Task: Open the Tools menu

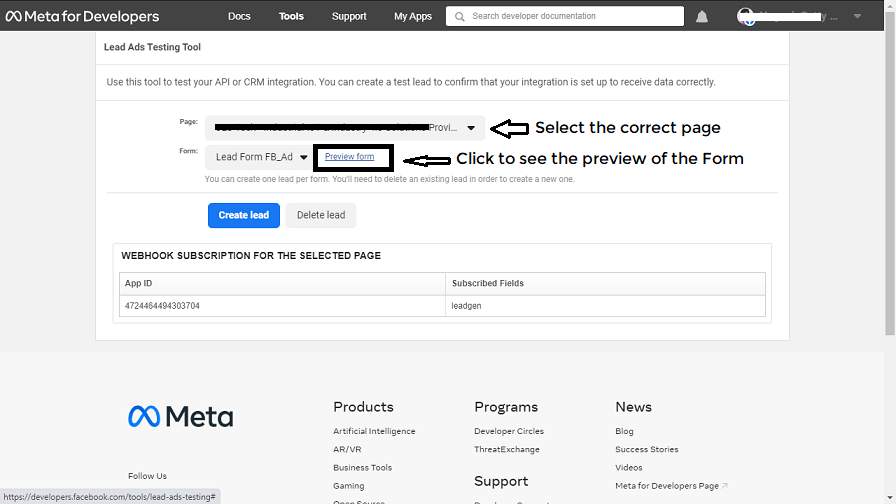Action: pos(291,17)
